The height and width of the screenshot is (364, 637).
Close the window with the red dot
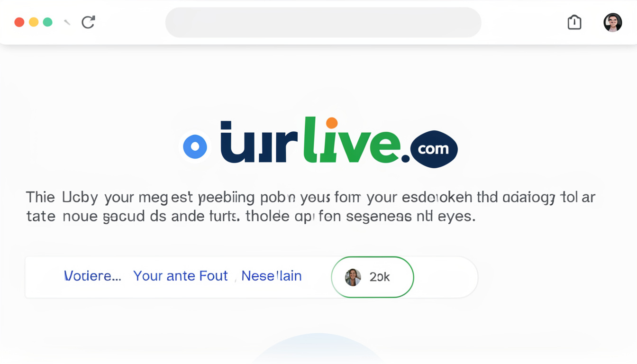[19, 22]
